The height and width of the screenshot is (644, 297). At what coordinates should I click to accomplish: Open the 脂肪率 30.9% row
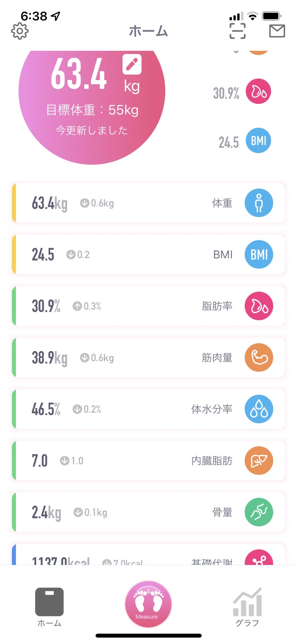click(x=148, y=306)
